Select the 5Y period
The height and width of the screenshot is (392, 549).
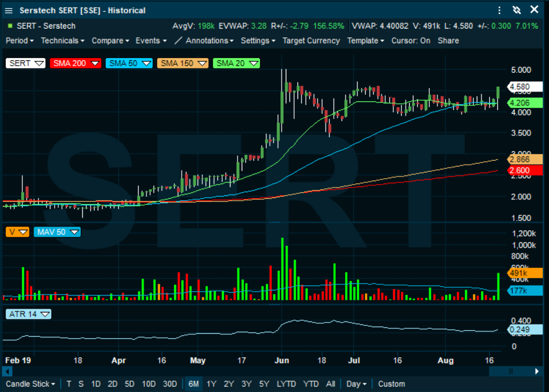(x=264, y=384)
